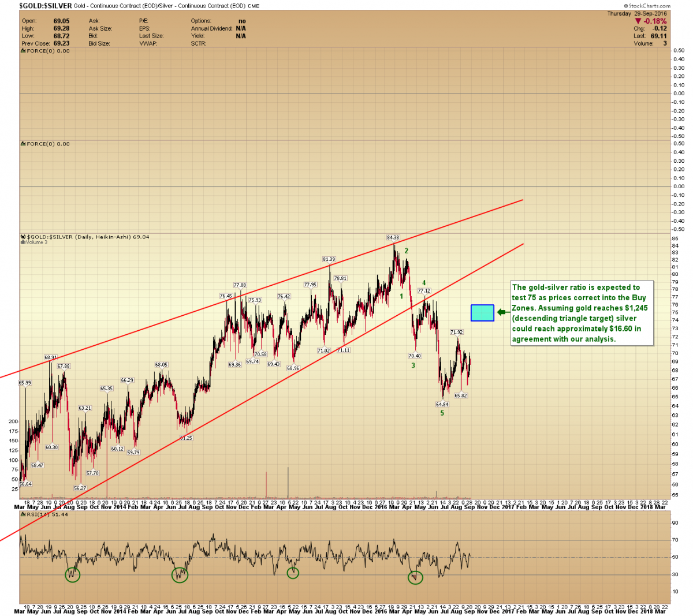Viewport: 693px width, 616px height.
Task: Select the green gold-silver ratio annotation box
Action: pos(582,313)
